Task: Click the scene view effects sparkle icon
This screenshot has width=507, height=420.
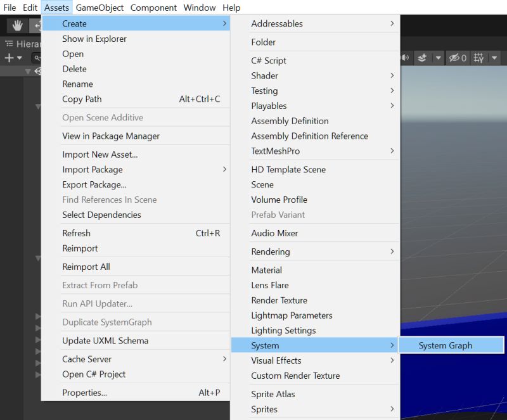Action: click(422, 57)
